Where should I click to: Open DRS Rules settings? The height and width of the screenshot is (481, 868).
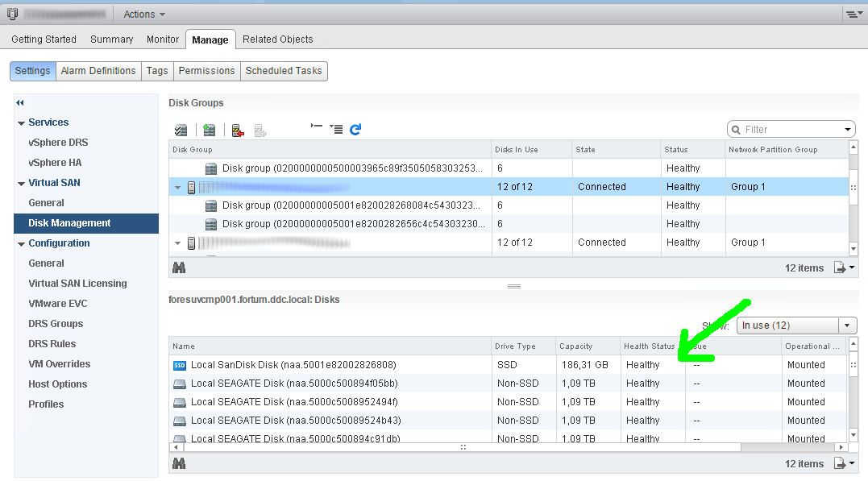point(52,344)
